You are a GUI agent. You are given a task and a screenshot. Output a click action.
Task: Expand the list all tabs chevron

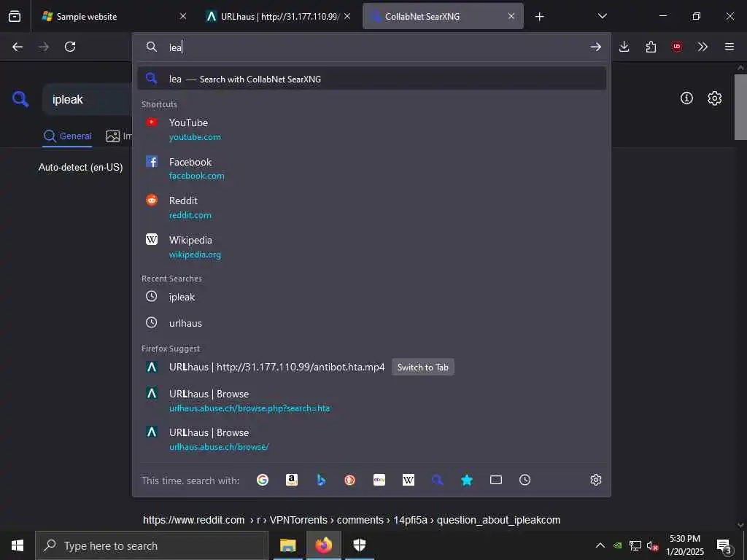602,16
